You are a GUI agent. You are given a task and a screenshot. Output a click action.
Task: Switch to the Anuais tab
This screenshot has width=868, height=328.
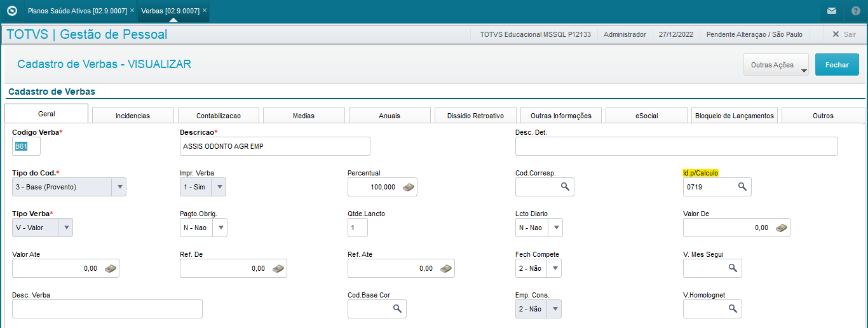[x=390, y=116]
